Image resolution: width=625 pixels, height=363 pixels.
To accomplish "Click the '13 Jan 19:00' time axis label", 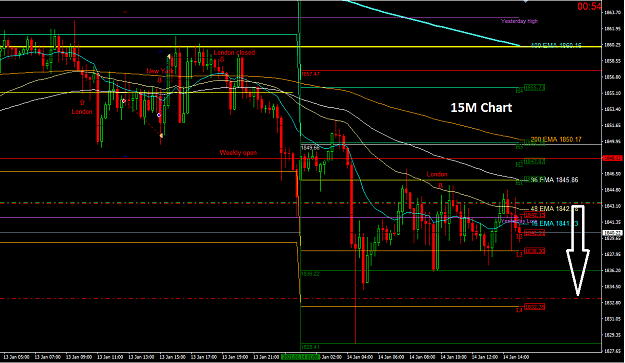I will (234, 357).
